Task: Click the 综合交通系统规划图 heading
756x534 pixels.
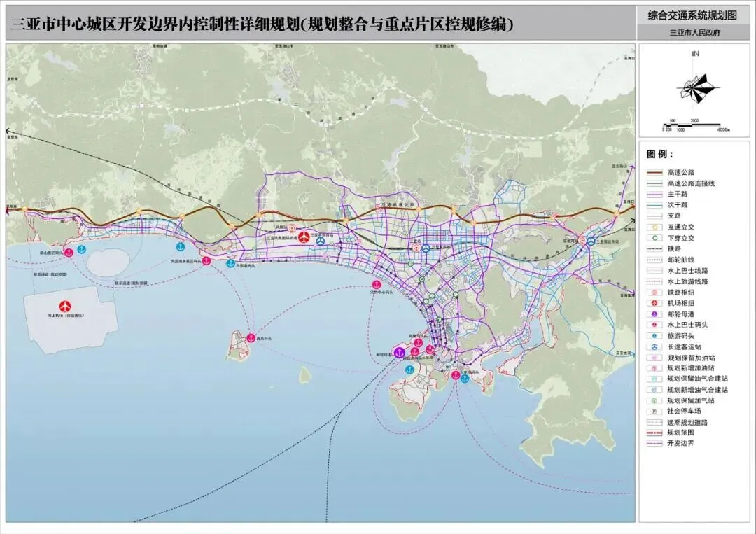Action: [x=692, y=15]
